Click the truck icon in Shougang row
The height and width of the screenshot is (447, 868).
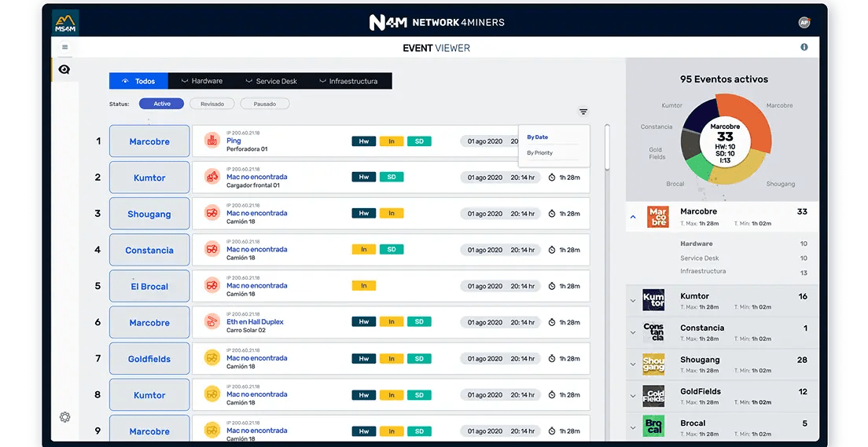(212, 214)
